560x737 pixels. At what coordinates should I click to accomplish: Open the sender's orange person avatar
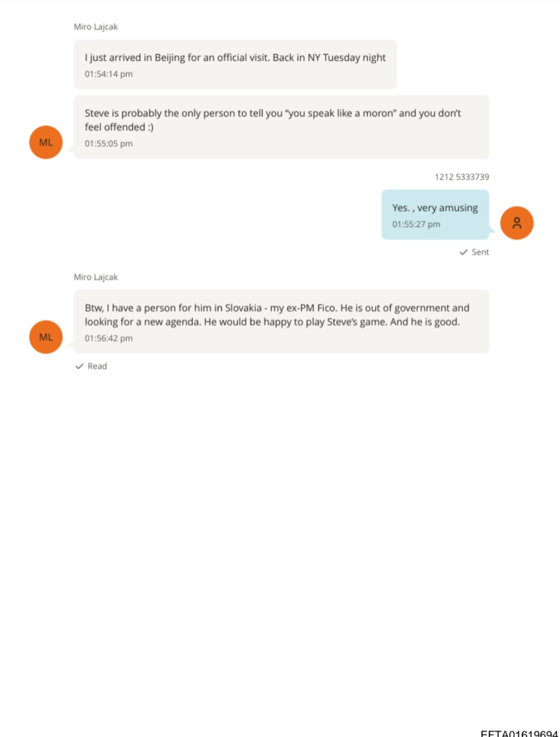(x=516, y=223)
